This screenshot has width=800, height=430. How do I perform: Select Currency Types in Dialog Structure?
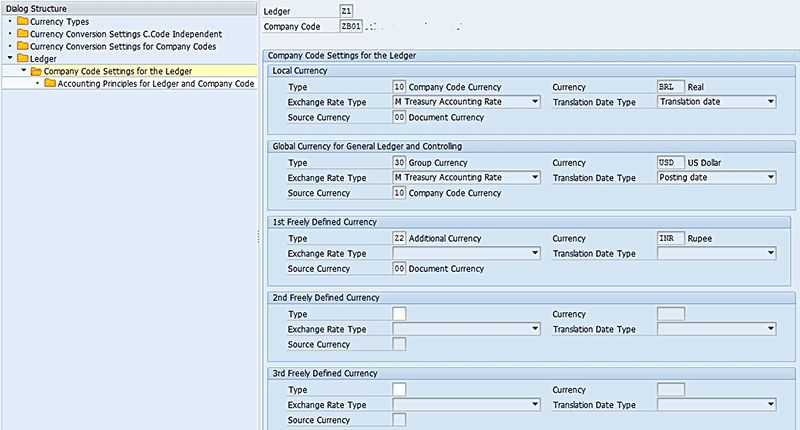[x=61, y=21]
